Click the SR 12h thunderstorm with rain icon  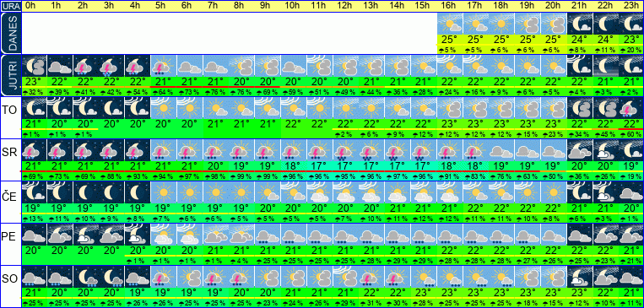tap(345, 150)
